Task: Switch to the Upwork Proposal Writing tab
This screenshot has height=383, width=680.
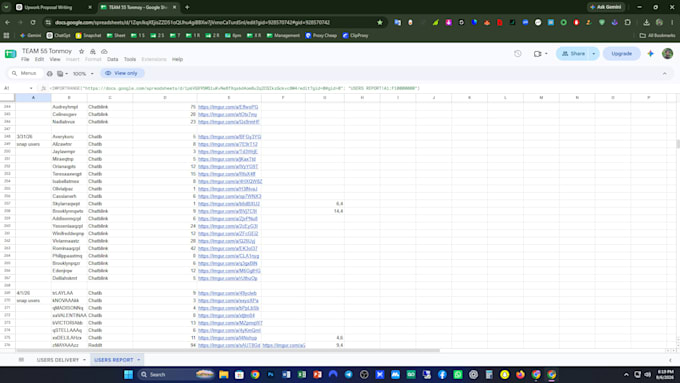Action: pyautogui.click(x=48, y=7)
